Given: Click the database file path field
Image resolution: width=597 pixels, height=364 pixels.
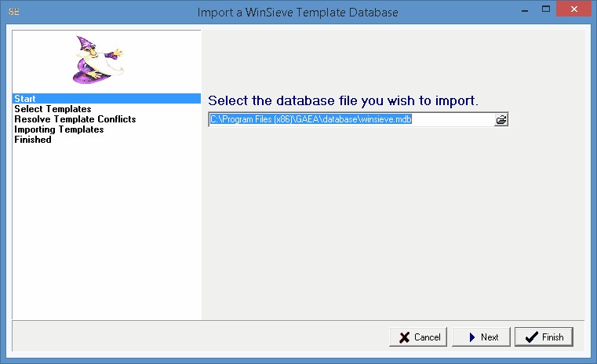Looking at the screenshot, I should tap(349, 119).
